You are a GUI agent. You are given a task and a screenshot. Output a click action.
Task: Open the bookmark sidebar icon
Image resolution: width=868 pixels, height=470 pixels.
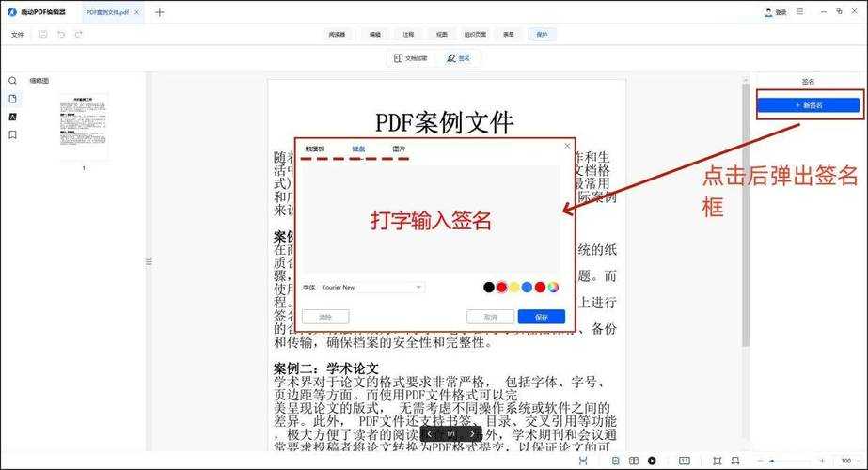tap(13, 134)
